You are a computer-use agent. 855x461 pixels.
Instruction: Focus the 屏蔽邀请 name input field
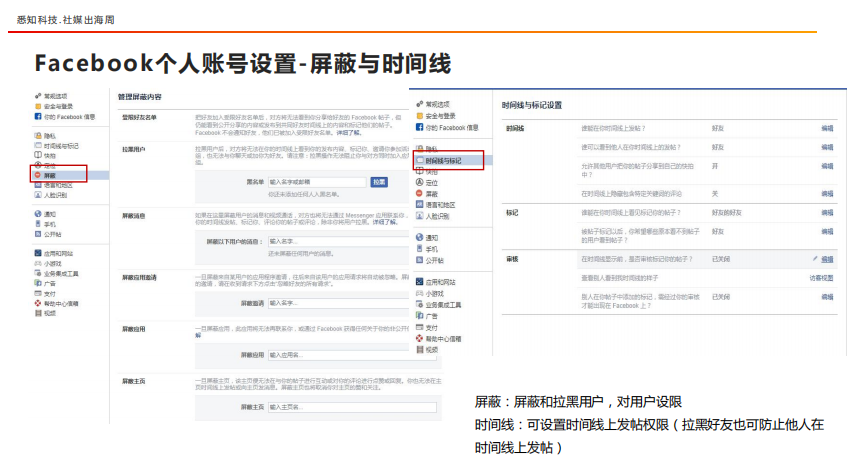point(338,303)
